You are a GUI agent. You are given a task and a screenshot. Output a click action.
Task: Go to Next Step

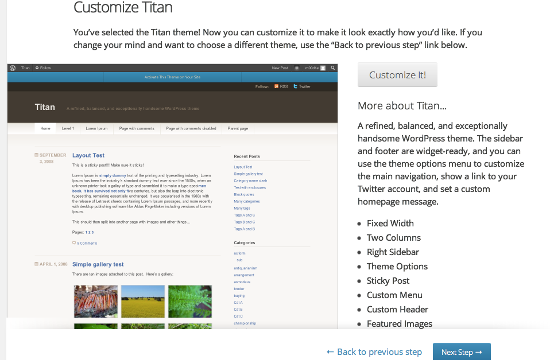point(462,352)
